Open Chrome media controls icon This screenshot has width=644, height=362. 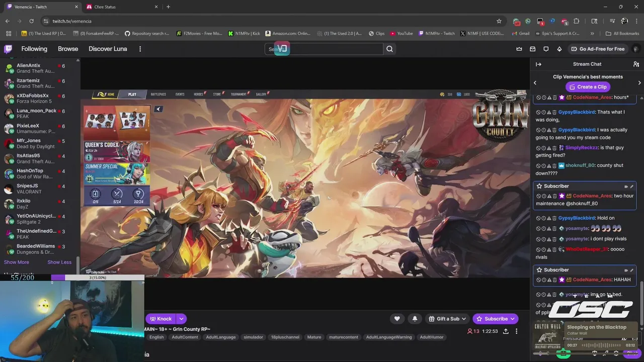(612, 21)
